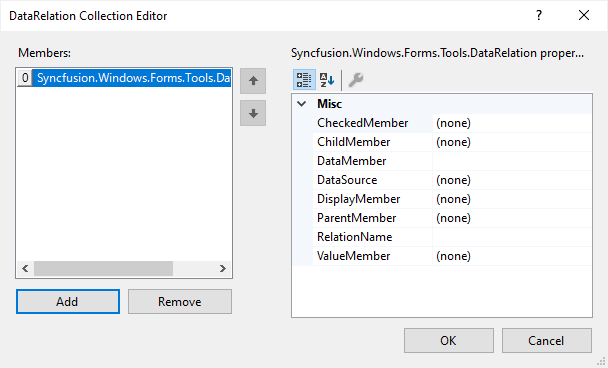Close the DataRelation Collection Editor
Screen dimensions: 608x368
tap(584, 16)
